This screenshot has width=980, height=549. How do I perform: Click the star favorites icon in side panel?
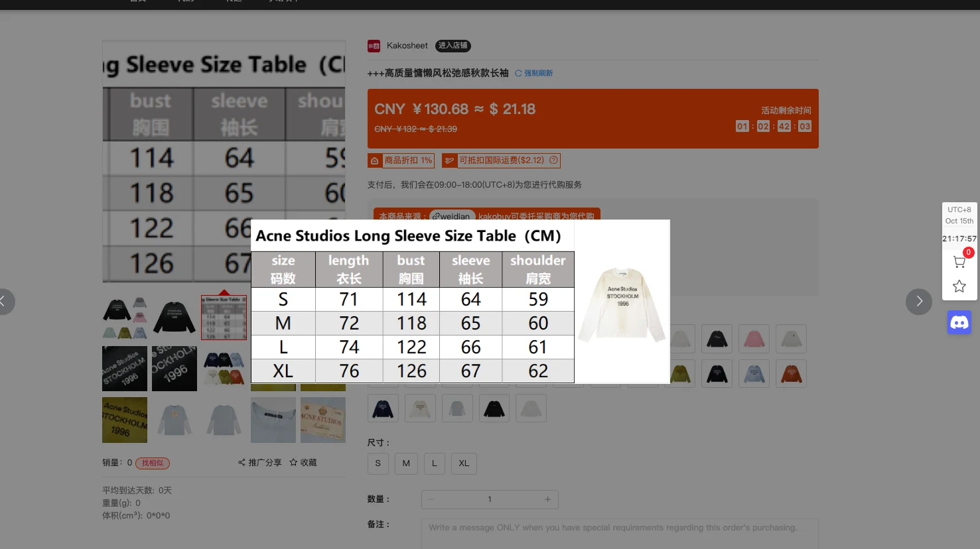click(959, 286)
